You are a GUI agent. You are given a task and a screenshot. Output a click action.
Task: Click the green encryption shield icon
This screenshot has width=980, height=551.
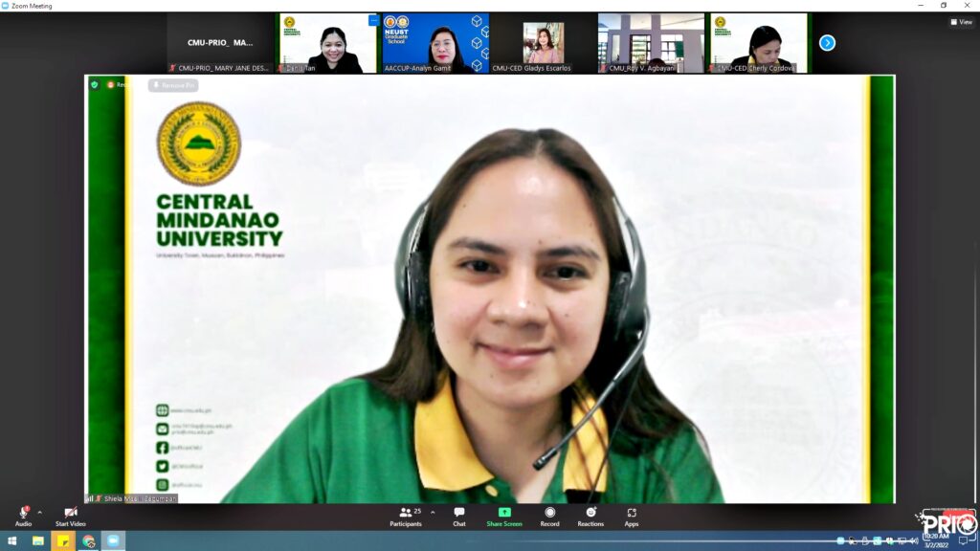[94, 85]
